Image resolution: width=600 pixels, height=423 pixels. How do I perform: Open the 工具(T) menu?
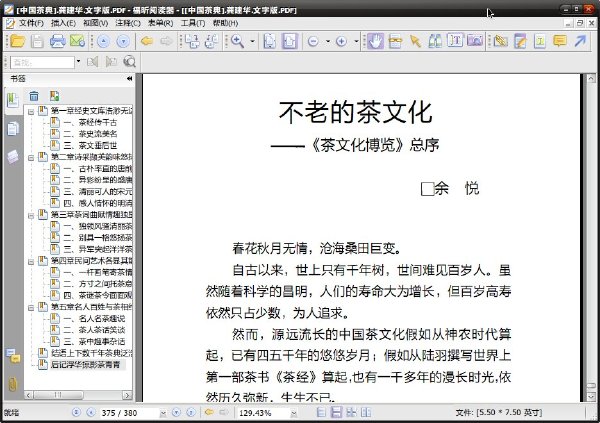[x=193, y=23]
